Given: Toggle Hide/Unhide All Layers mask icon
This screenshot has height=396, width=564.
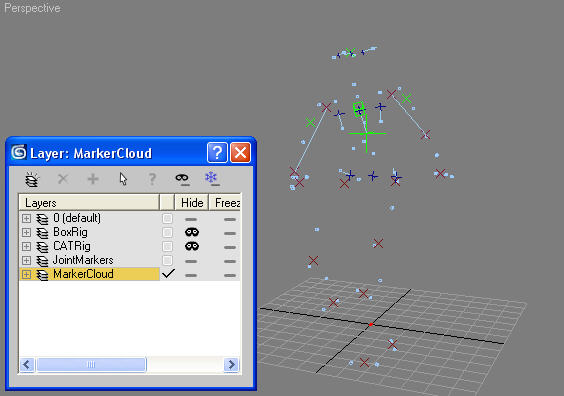Looking at the screenshot, I should 182,179.
